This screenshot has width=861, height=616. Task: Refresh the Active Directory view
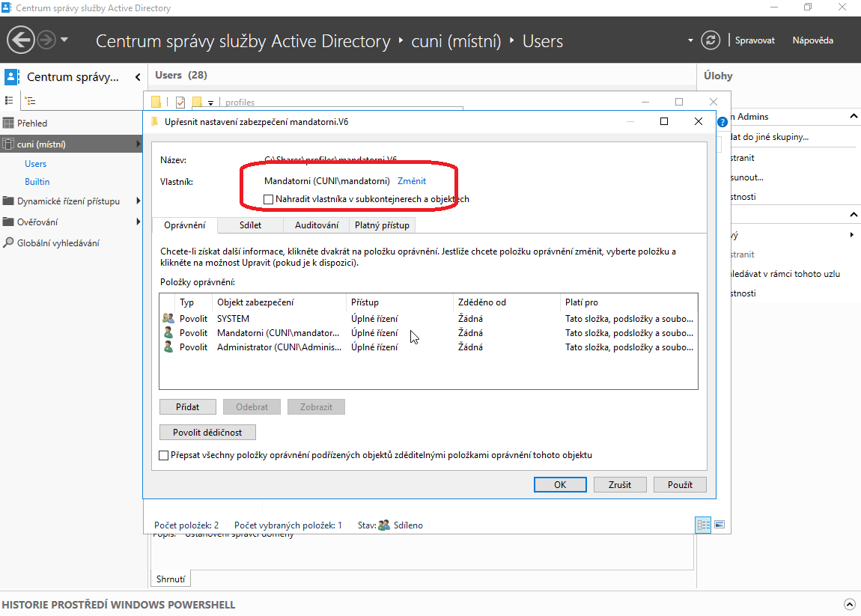tap(710, 40)
